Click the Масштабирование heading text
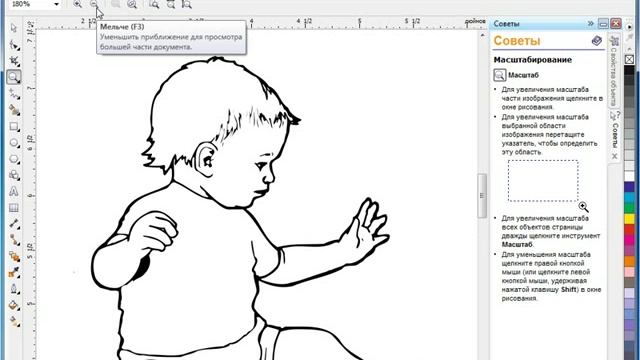This screenshot has height=360, width=640. click(533, 60)
